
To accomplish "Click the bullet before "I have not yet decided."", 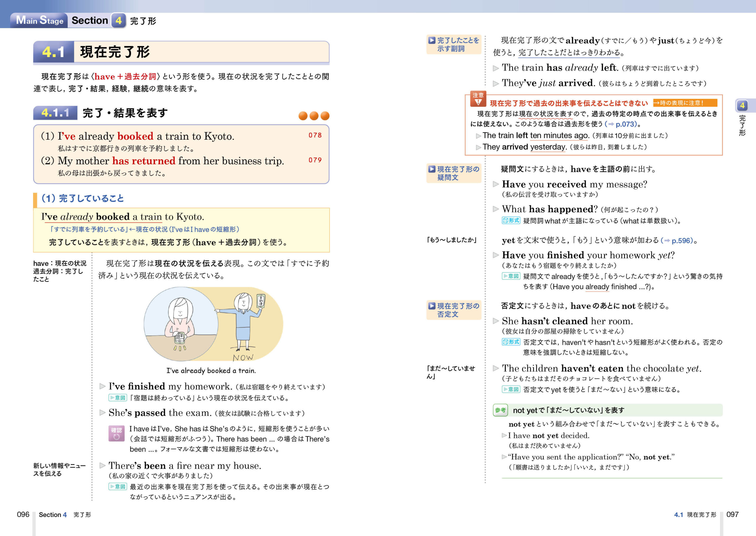I will point(504,435).
